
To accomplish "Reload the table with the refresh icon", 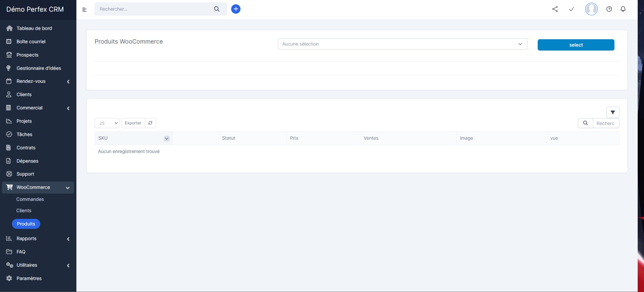I will (x=150, y=123).
